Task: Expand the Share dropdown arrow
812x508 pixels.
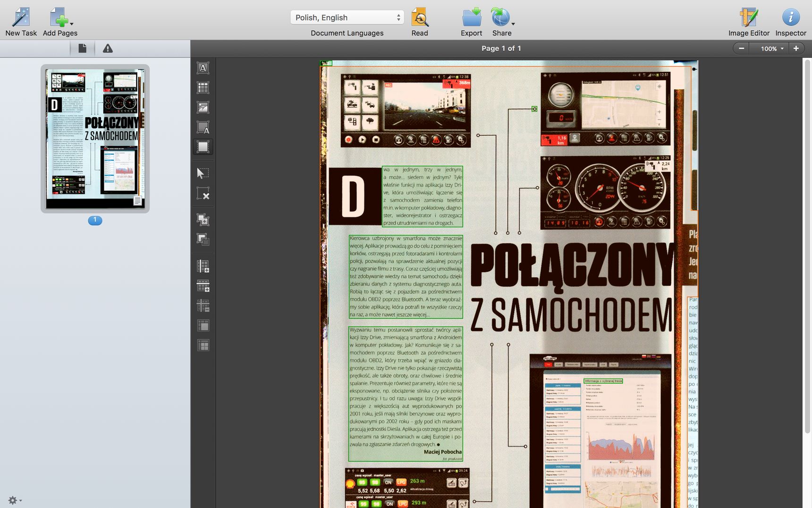Action: point(513,23)
